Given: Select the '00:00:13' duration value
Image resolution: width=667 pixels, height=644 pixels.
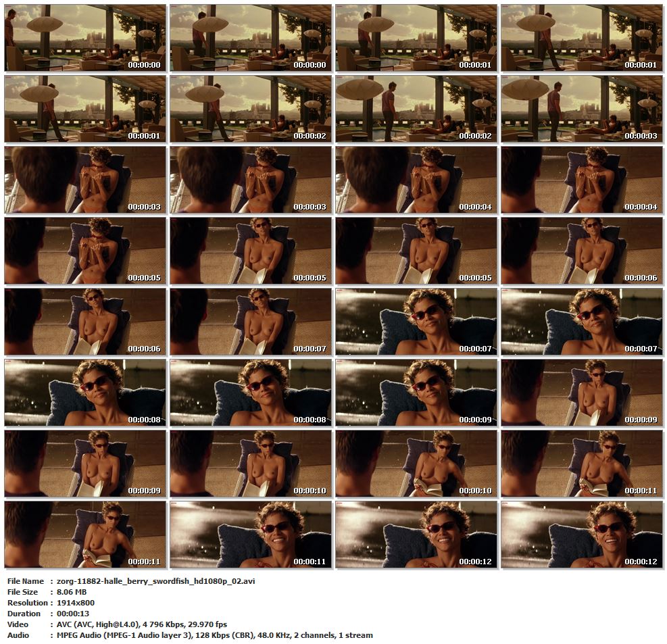Looking at the screenshot, I should tap(73, 614).
